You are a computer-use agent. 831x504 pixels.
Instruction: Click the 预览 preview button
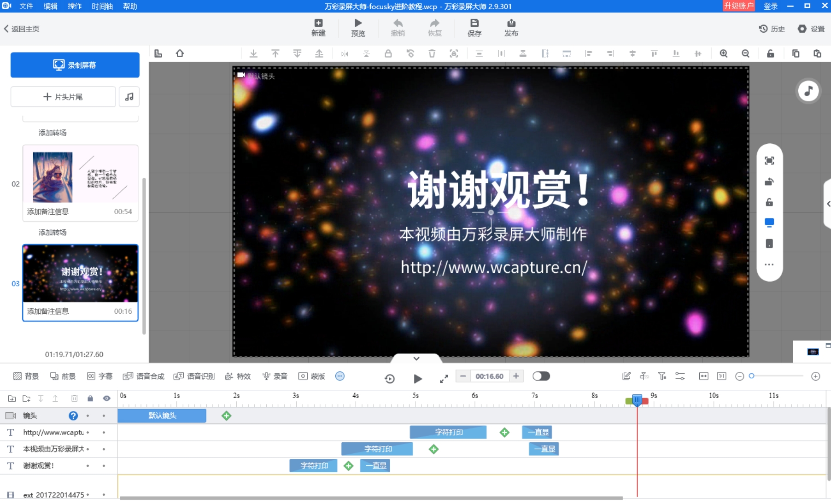[358, 28]
